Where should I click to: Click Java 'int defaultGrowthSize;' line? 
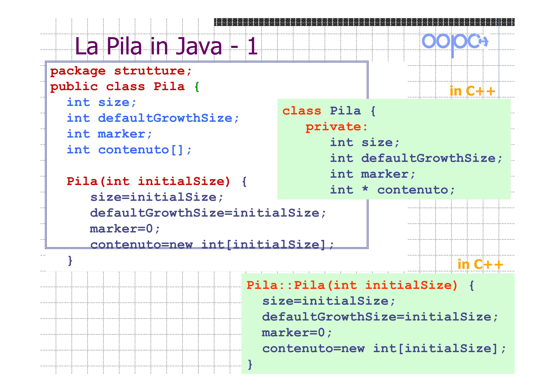tap(153, 118)
